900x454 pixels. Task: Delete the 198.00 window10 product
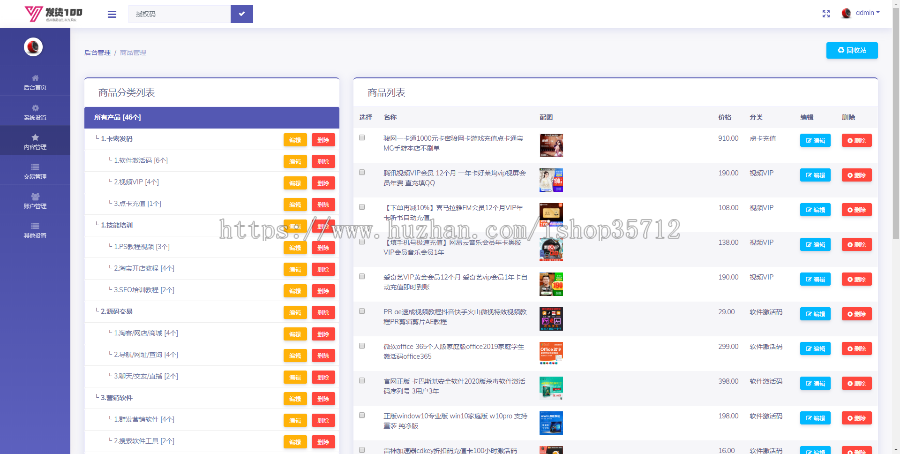[x=857, y=417]
